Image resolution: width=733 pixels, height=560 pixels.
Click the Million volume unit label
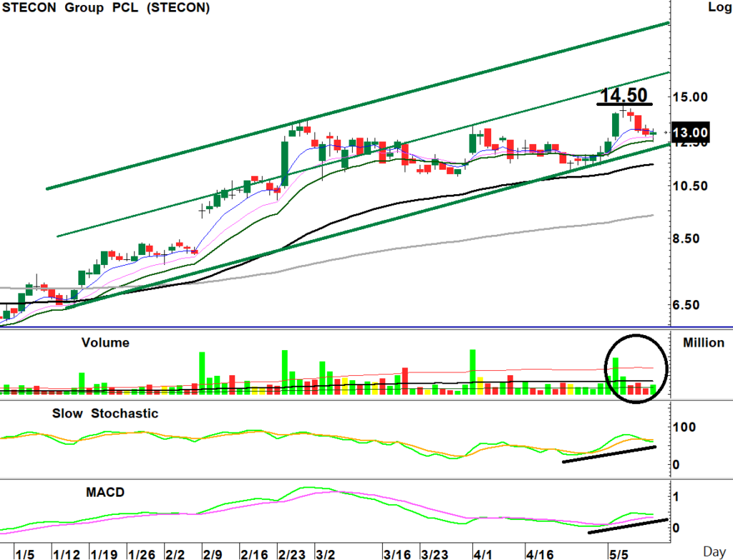pyautogui.click(x=704, y=343)
